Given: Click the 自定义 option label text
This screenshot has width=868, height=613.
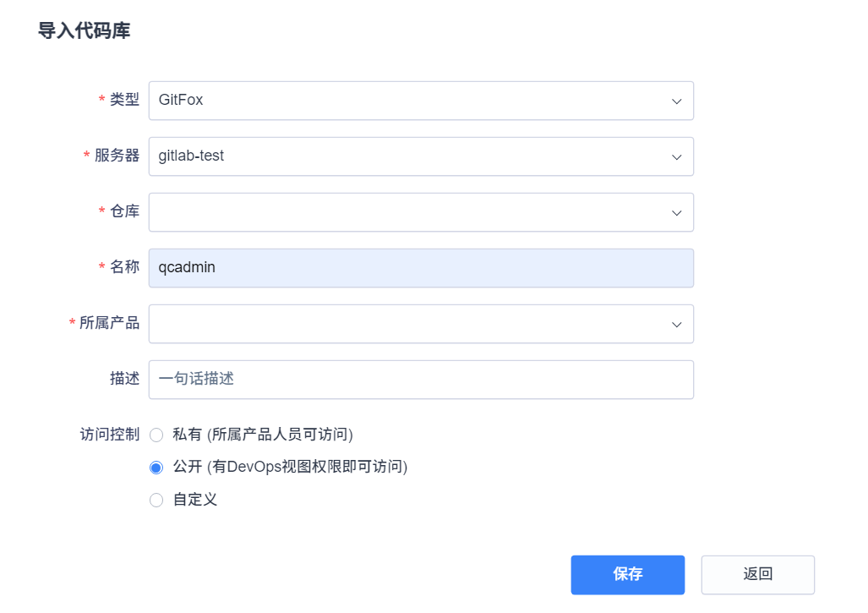Looking at the screenshot, I should coord(195,500).
